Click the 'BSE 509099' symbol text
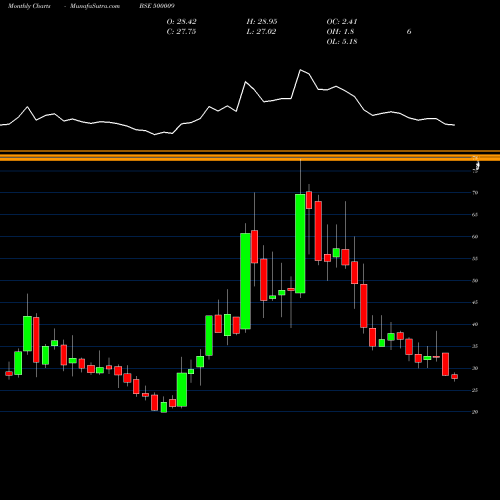This screenshot has height=500, width=500. [157, 6]
